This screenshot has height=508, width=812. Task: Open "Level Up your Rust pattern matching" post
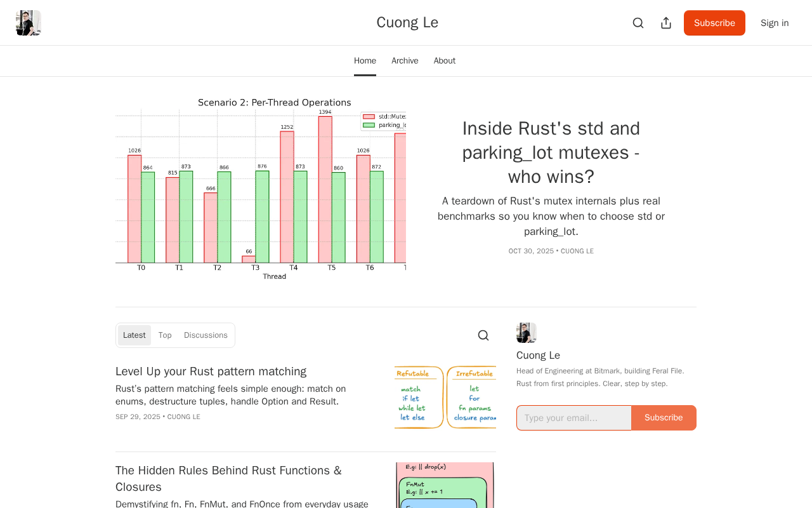[211, 371]
